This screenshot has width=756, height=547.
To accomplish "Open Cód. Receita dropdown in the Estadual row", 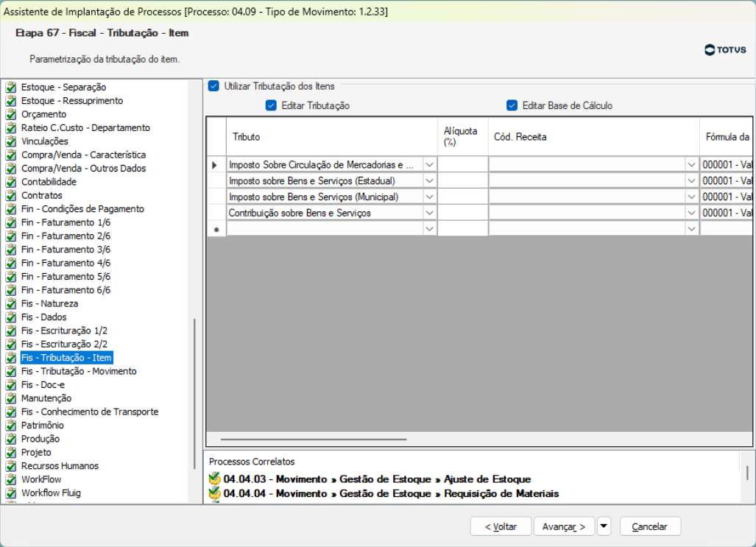I will pos(691,181).
